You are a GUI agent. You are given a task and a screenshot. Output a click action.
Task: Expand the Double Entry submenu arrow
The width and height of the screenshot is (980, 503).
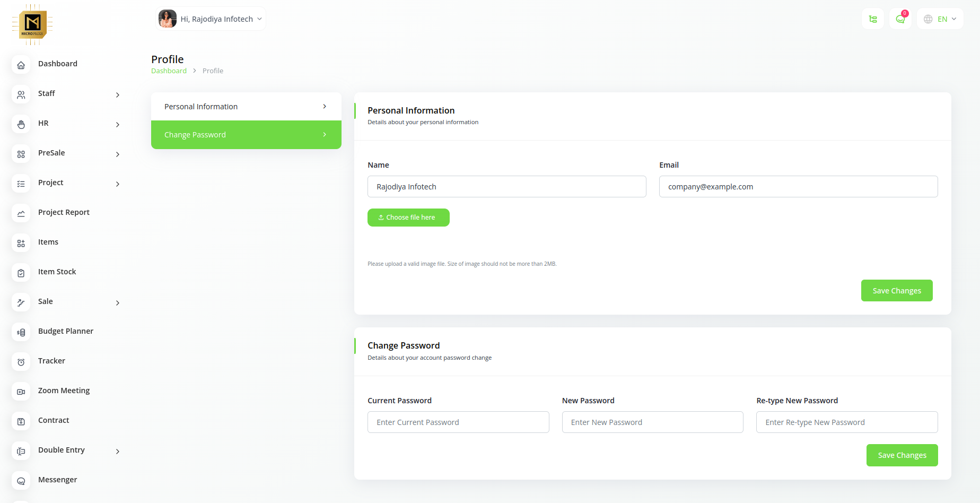(117, 452)
